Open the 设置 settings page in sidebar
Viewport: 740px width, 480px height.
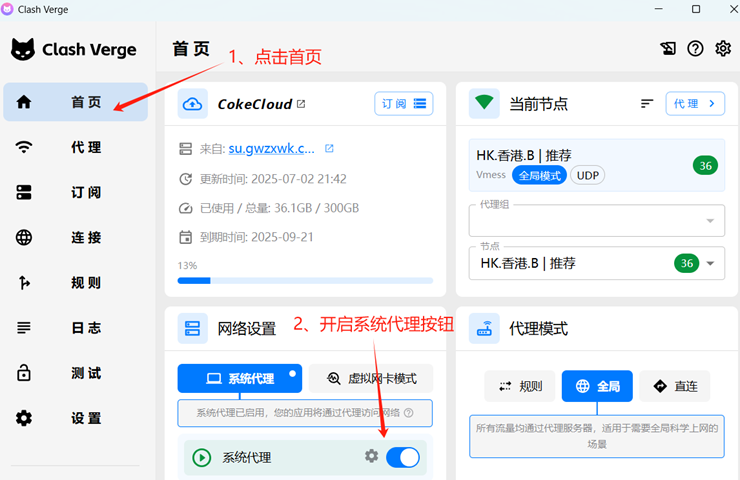[x=76, y=418]
